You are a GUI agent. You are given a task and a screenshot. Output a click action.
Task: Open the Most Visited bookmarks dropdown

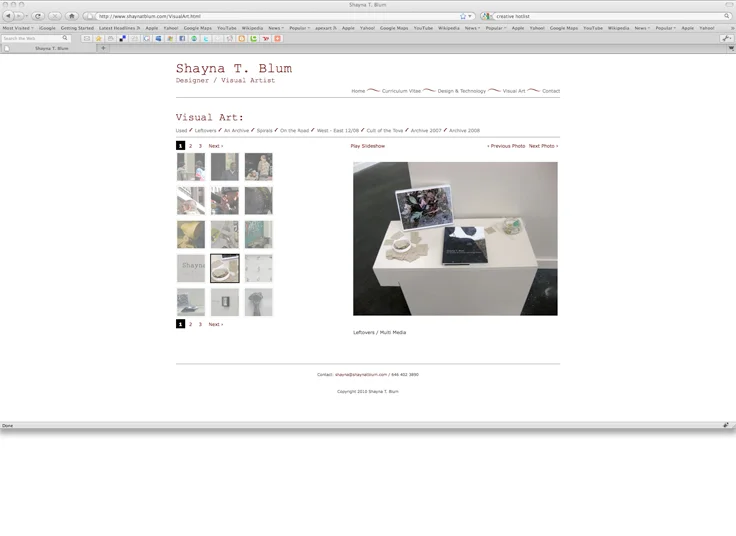click(18, 28)
